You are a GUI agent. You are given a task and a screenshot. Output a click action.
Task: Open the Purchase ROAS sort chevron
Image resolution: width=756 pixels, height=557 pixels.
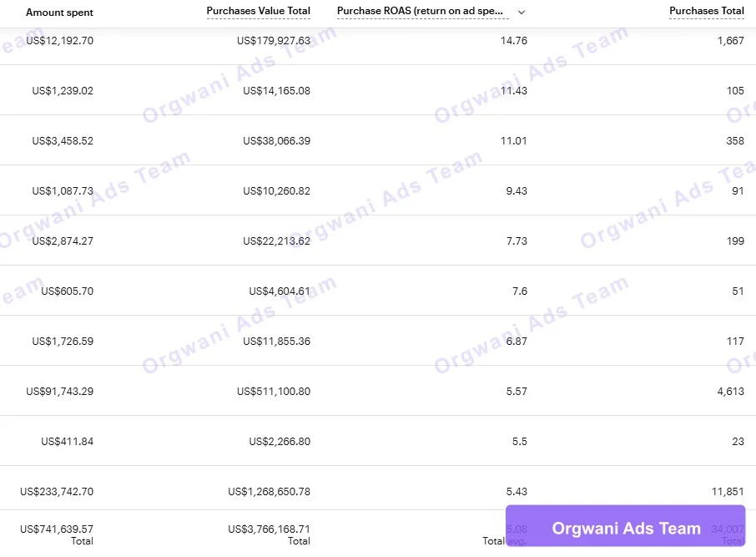pos(522,12)
